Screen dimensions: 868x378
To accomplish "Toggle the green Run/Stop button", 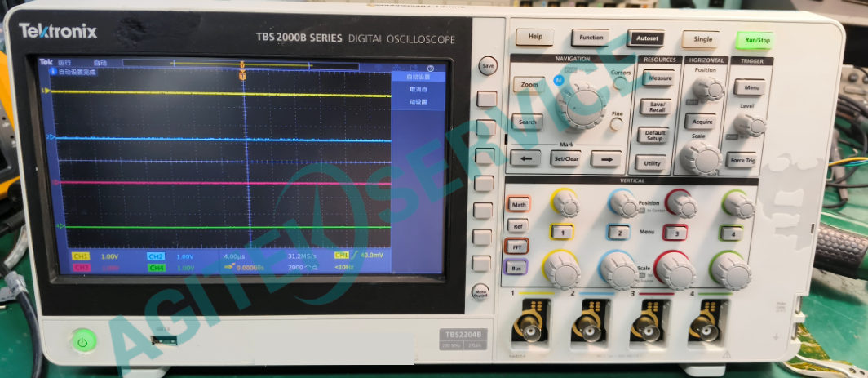I will point(754,40).
